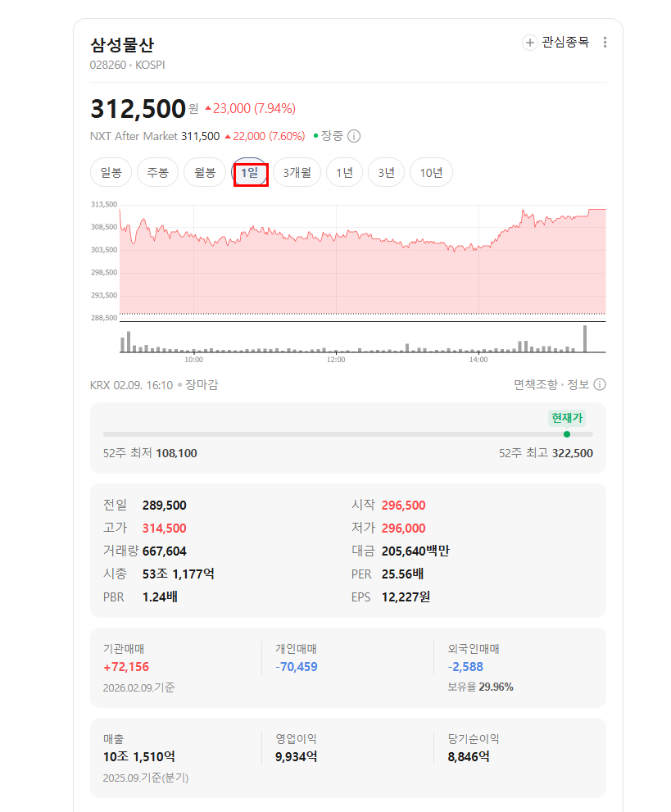
Task: Switch chart to 일봉 view
Action: [111, 172]
